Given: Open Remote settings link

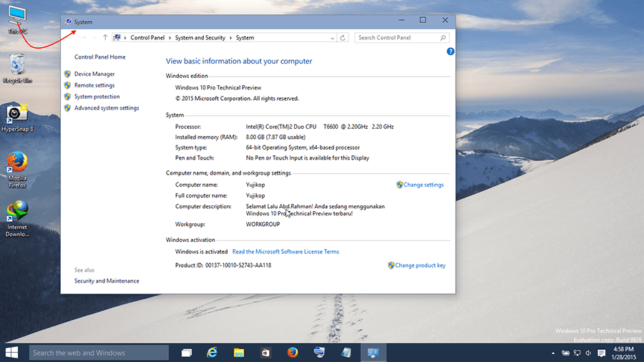Looking at the screenshot, I should click(94, 85).
